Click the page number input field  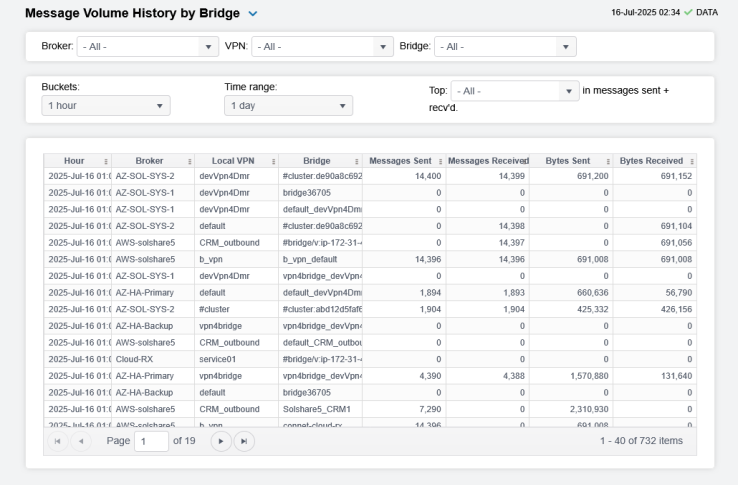(151, 441)
